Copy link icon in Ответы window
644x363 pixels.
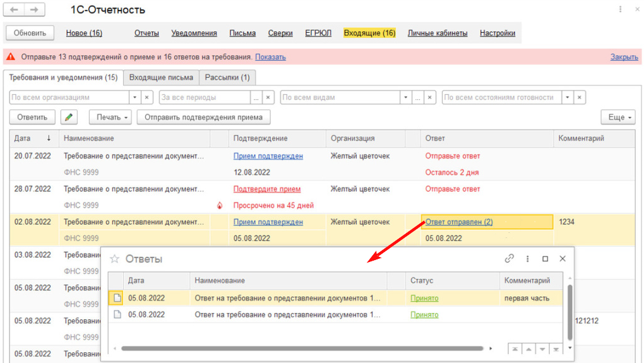510,258
